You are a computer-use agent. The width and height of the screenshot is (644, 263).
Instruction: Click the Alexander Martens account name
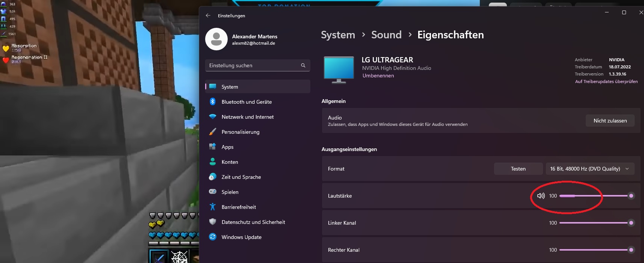click(255, 36)
